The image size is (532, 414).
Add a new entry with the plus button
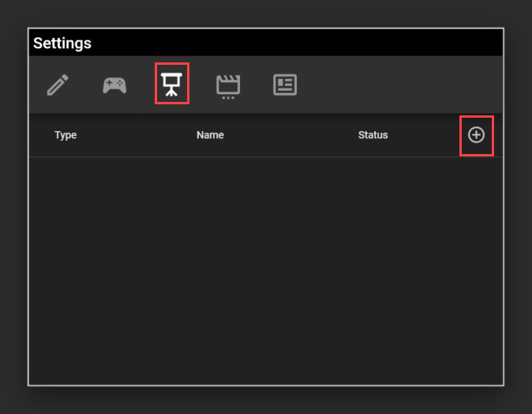[476, 135]
